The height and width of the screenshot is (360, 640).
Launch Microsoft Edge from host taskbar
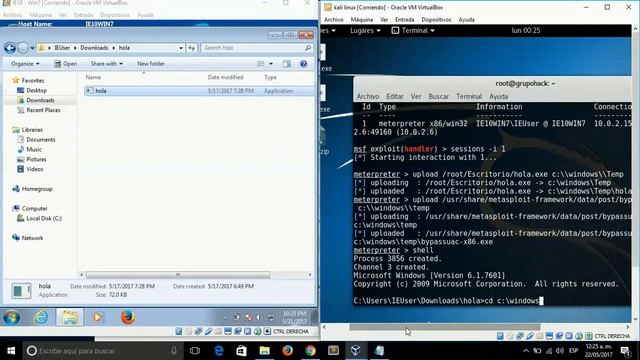pyautogui.click(x=219, y=351)
